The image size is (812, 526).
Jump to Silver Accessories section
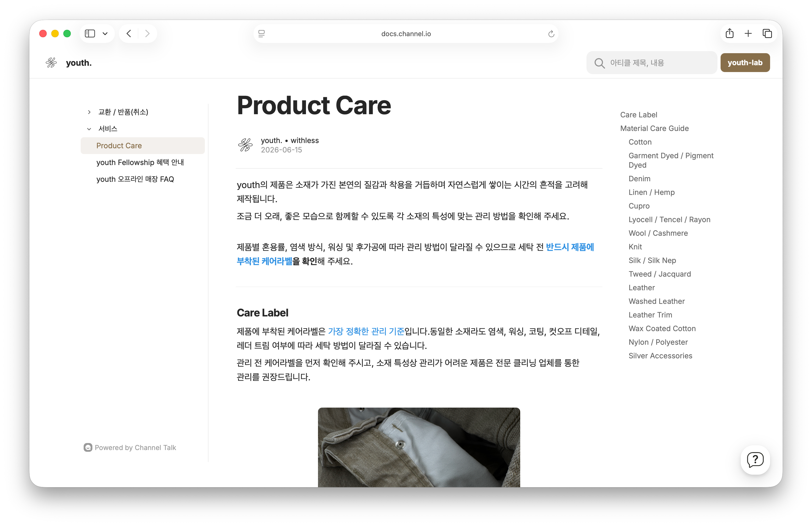click(x=661, y=356)
